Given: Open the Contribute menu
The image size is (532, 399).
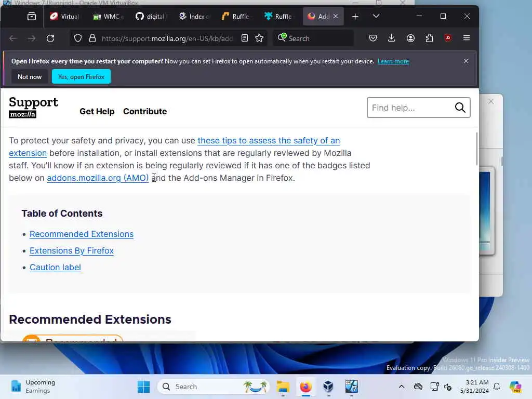Looking at the screenshot, I should [x=145, y=111].
